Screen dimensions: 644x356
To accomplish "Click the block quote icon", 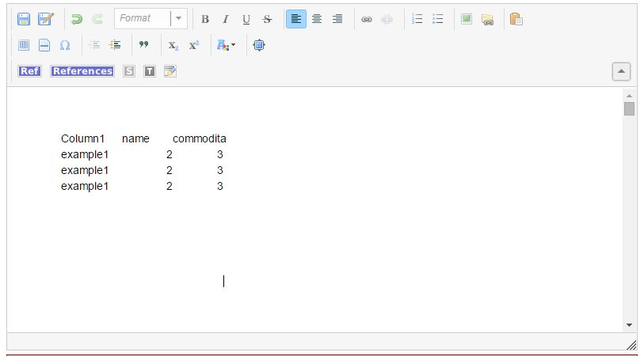I will pos(143,45).
